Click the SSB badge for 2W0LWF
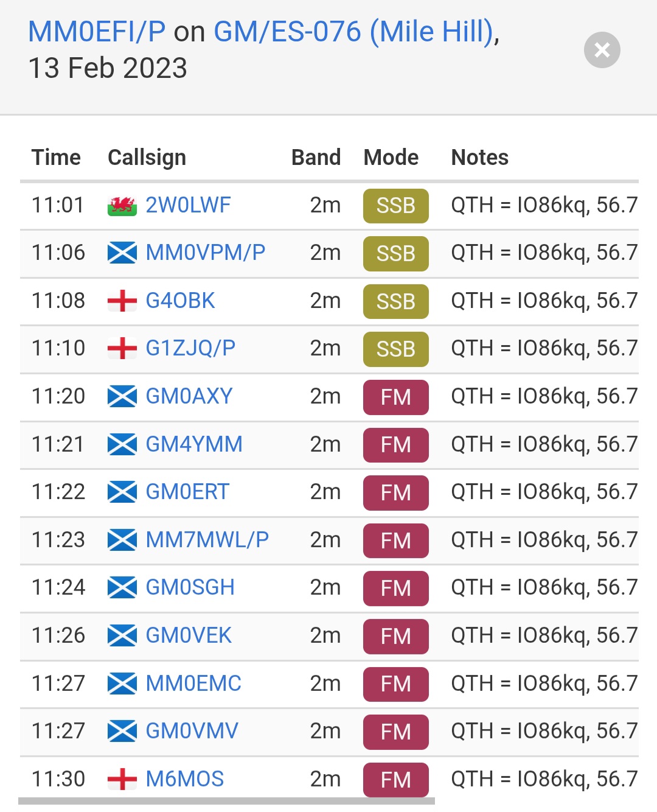Screen dimensions: 657x812 point(396,206)
